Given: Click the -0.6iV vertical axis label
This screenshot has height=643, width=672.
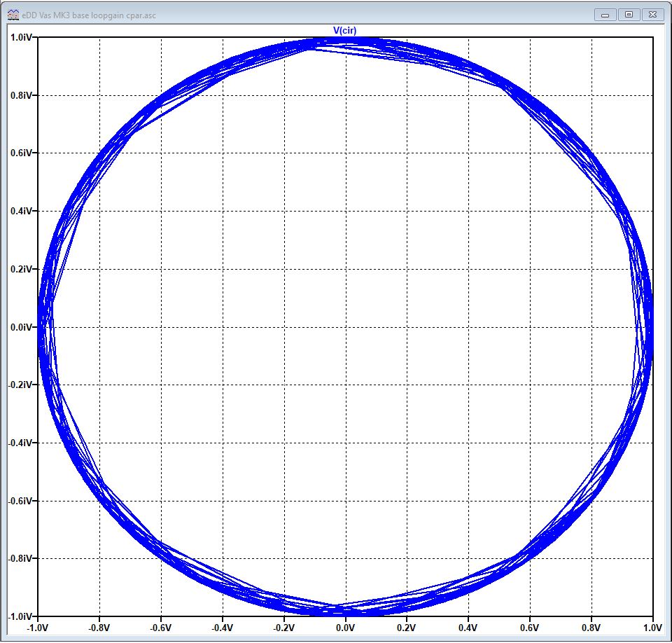Looking at the screenshot, I should pyautogui.click(x=20, y=501).
